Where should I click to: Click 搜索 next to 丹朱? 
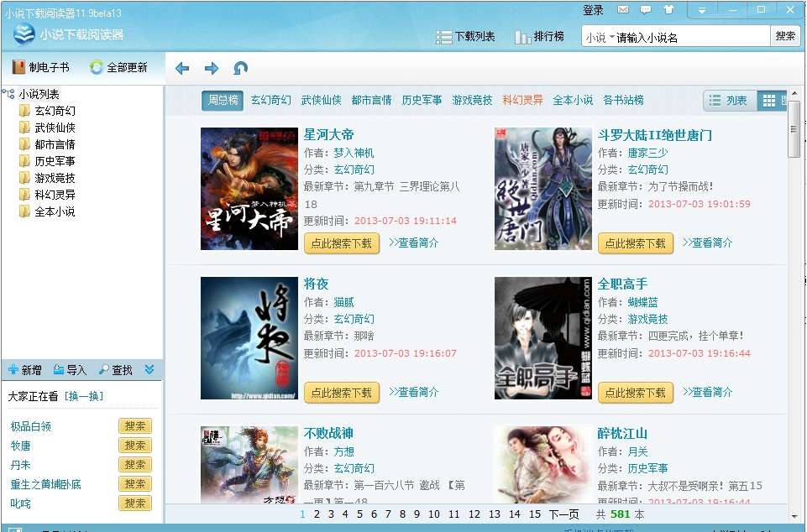click(135, 465)
